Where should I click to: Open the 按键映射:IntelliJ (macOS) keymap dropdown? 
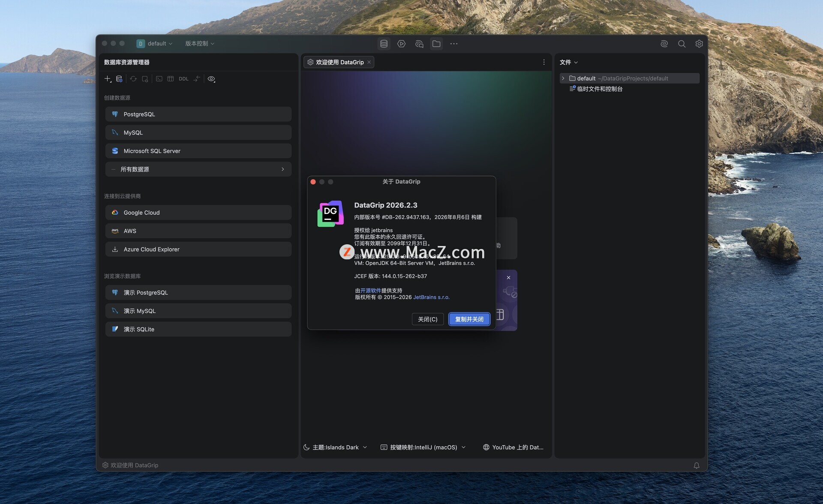tap(423, 447)
